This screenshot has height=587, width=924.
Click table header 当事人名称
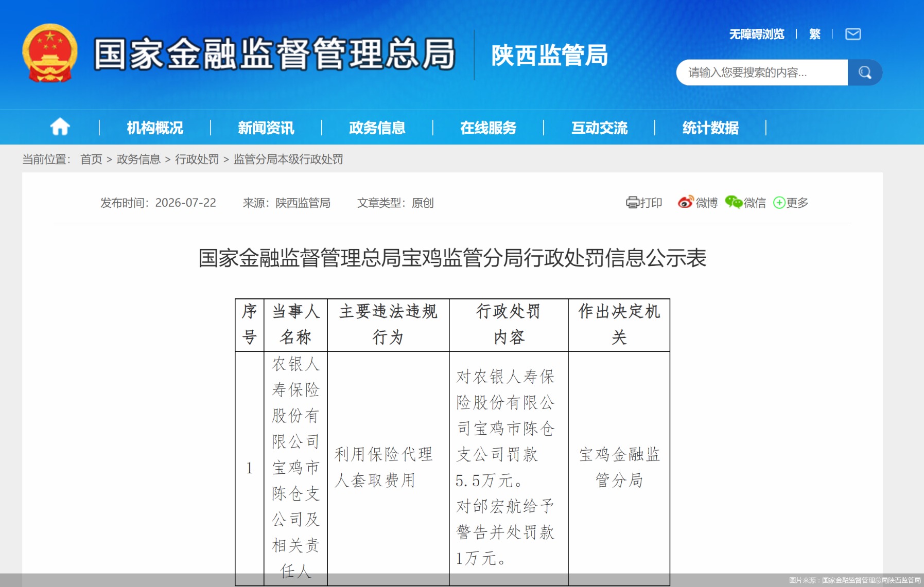[x=295, y=325]
